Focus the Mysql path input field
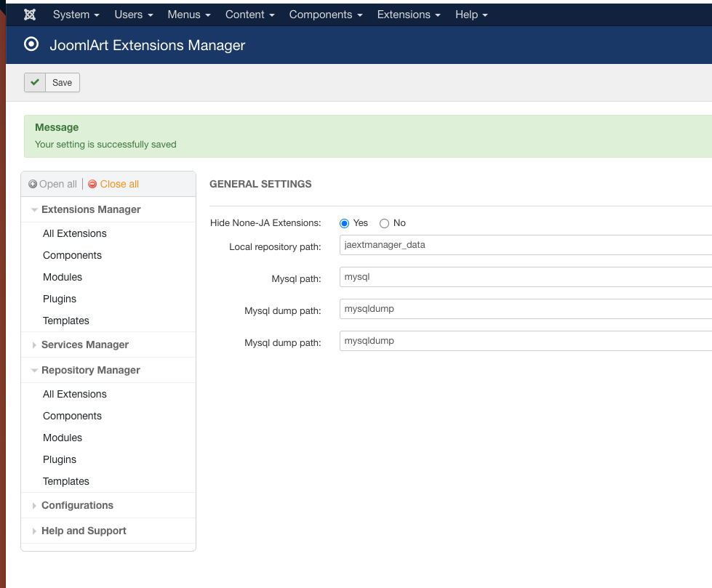This screenshot has height=588, width=712. coord(525,277)
